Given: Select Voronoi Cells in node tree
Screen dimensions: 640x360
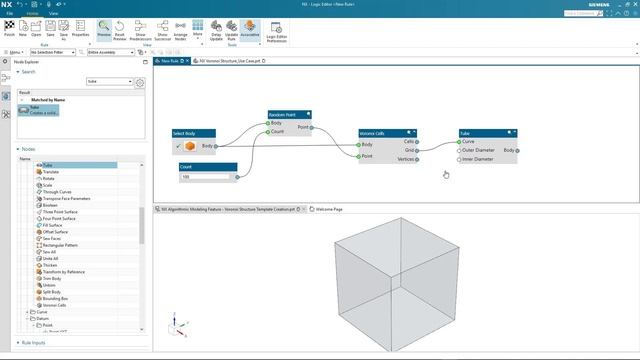Looking at the screenshot, I should (x=54, y=305).
